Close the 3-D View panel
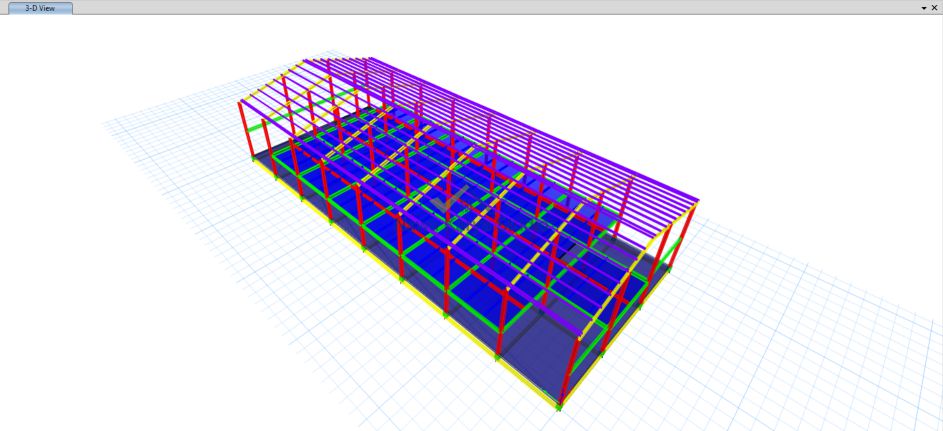The width and height of the screenshot is (943, 431). pos(934,7)
